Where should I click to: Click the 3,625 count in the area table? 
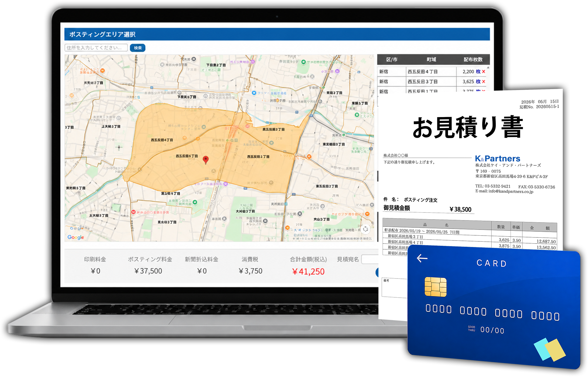468,82
